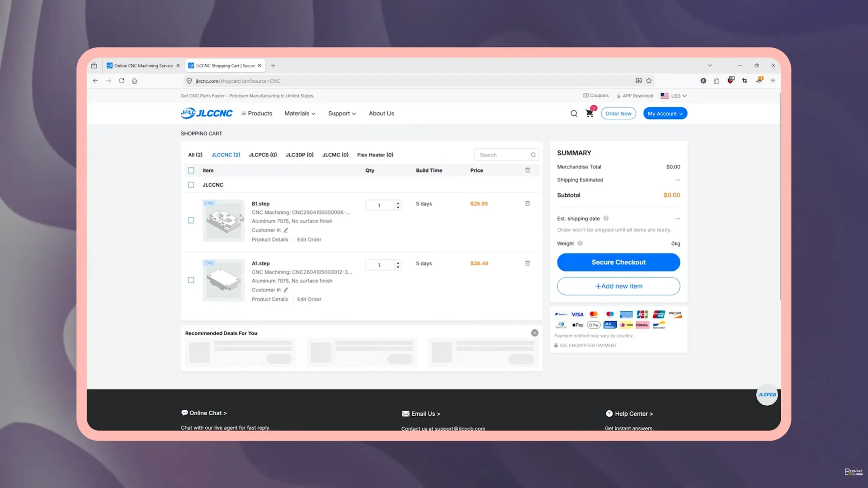The image size is (868, 488).
Task: Increase quantity stepper for B1.step
Action: pos(398,203)
